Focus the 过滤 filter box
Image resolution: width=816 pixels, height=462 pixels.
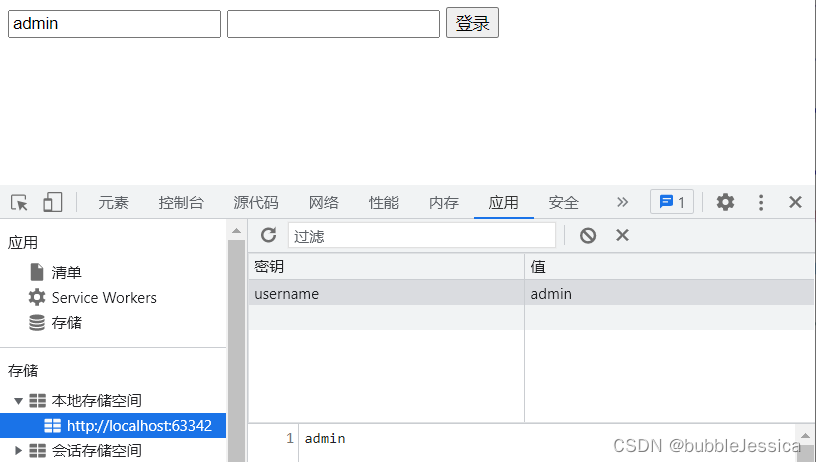(x=422, y=236)
